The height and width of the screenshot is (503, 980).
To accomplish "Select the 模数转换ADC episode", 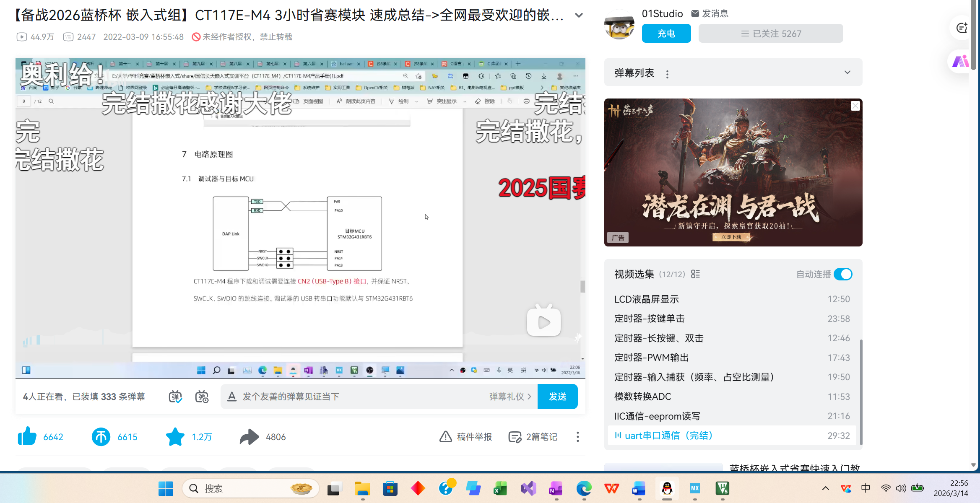I will point(643,397).
